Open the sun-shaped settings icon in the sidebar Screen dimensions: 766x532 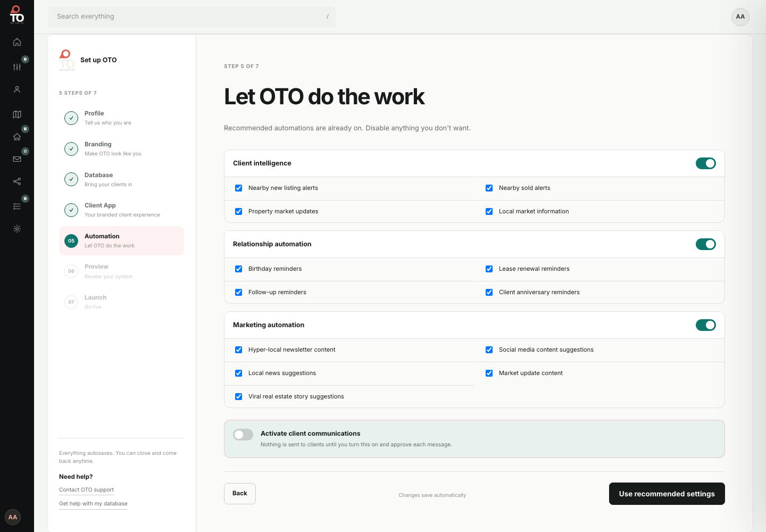17,229
